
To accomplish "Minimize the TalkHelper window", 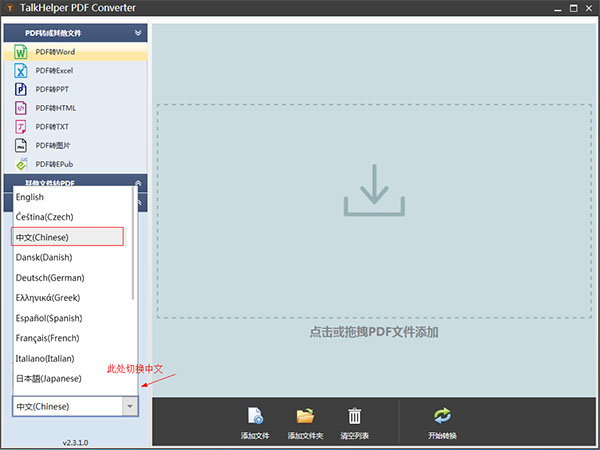I will point(558,8).
